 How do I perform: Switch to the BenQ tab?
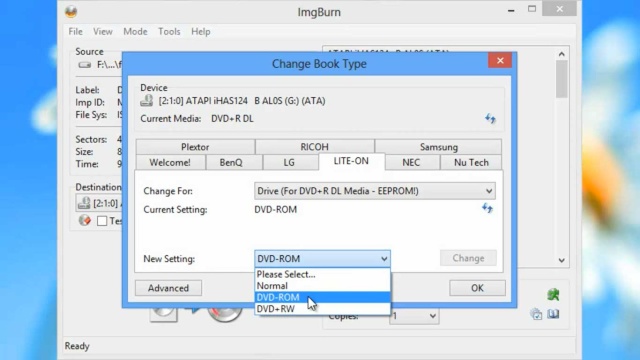[231, 162]
